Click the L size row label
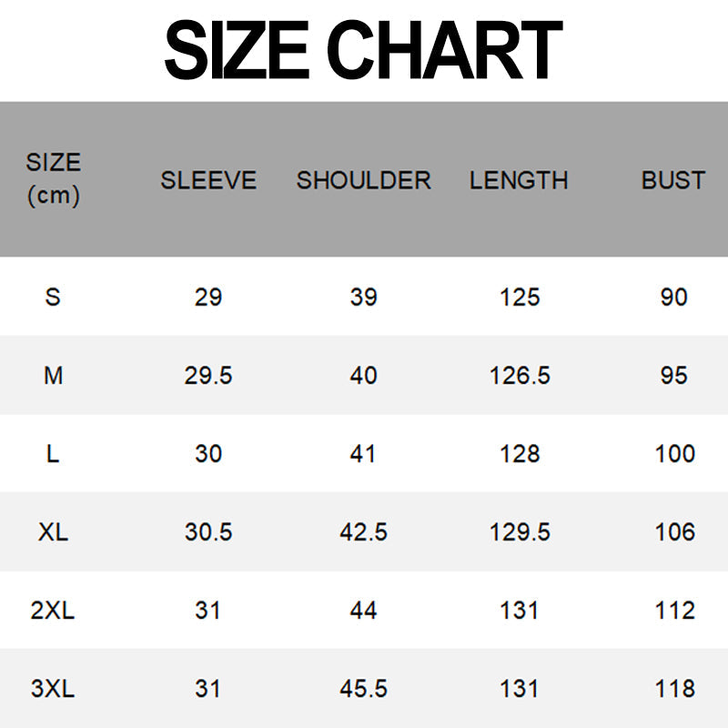The image size is (728, 728). (53, 453)
